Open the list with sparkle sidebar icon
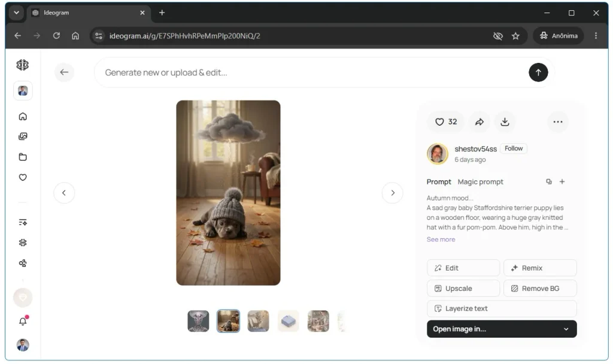 [x=23, y=222]
